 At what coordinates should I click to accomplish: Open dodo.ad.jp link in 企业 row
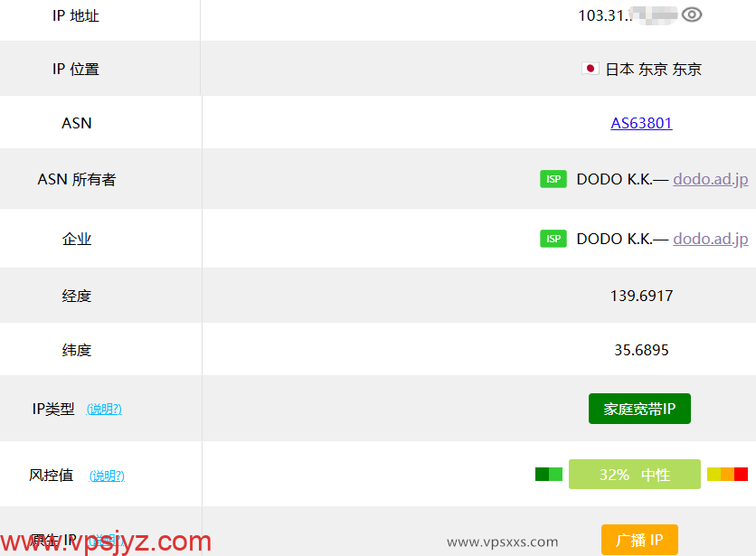[x=711, y=240]
